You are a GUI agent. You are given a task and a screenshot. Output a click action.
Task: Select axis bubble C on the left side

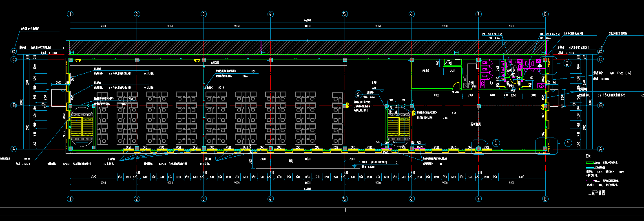click(x=14, y=59)
